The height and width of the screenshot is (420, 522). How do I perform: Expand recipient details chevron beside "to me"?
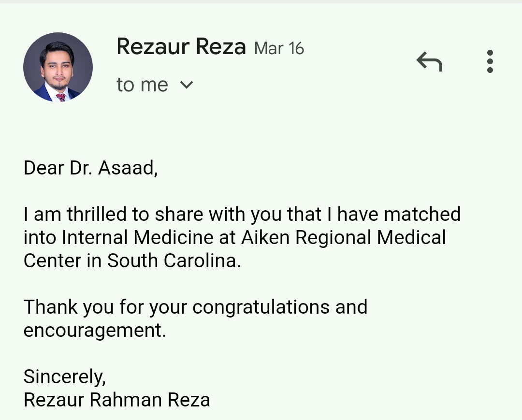pyautogui.click(x=186, y=85)
